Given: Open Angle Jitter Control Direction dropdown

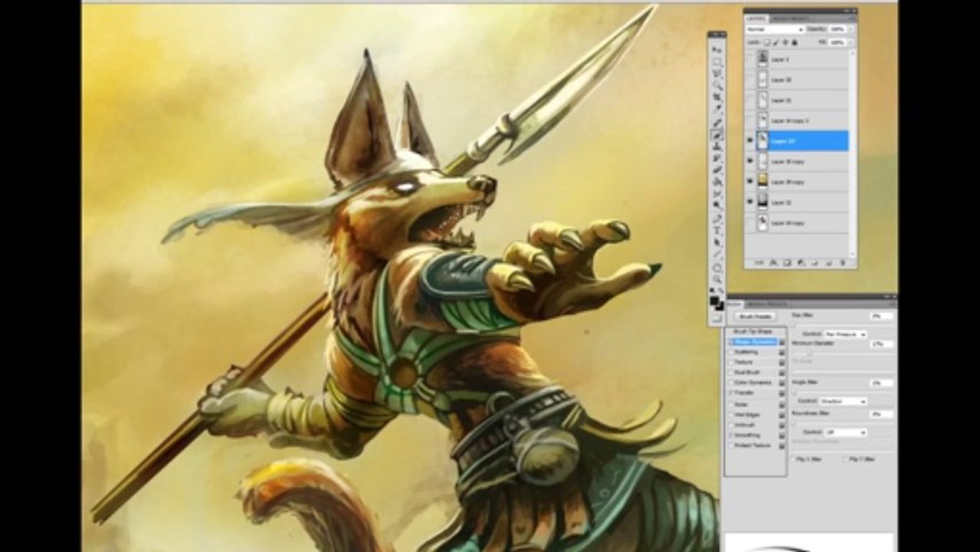Looking at the screenshot, I should [x=844, y=401].
